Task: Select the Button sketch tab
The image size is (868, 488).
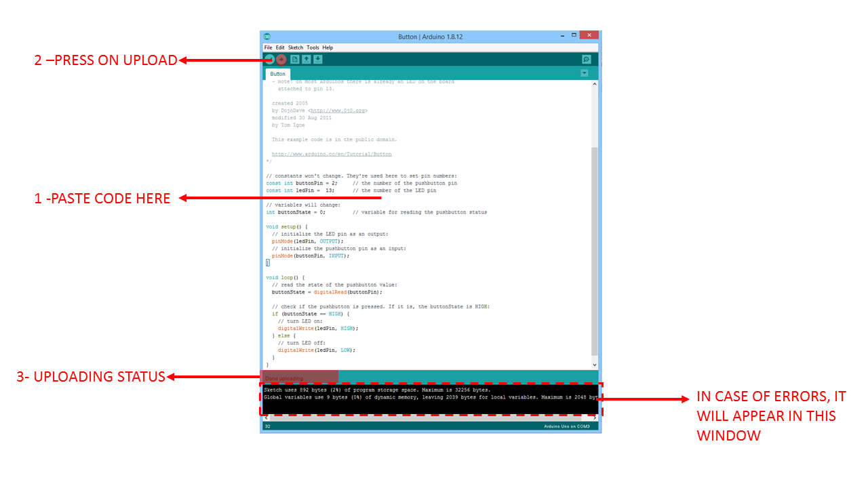Action: tap(278, 74)
